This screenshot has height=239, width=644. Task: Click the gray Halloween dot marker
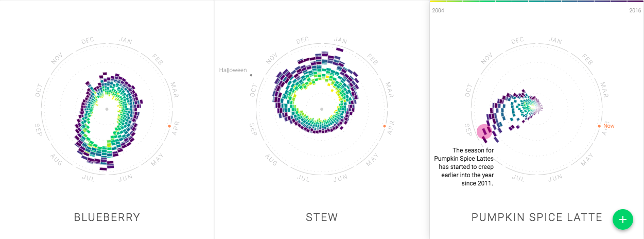(x=251, y=75)
